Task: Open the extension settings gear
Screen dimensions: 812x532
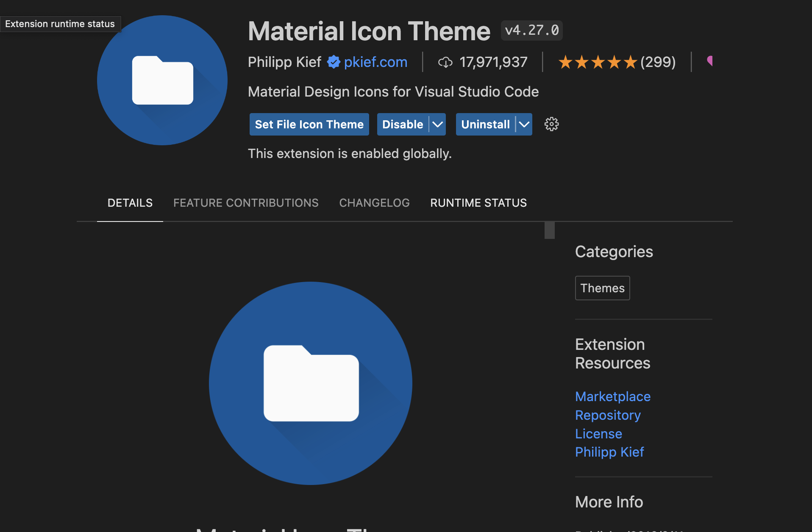Action: point(551,124)
